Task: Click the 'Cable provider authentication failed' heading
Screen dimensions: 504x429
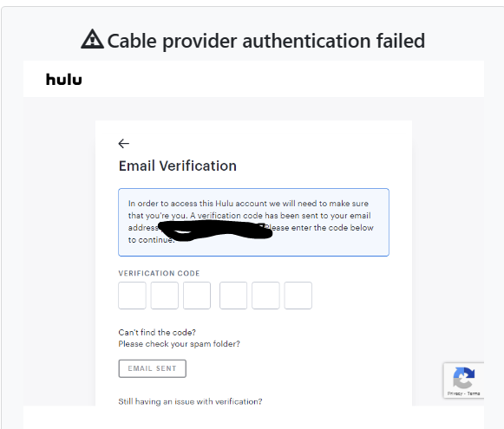Action: pos(266,41)
